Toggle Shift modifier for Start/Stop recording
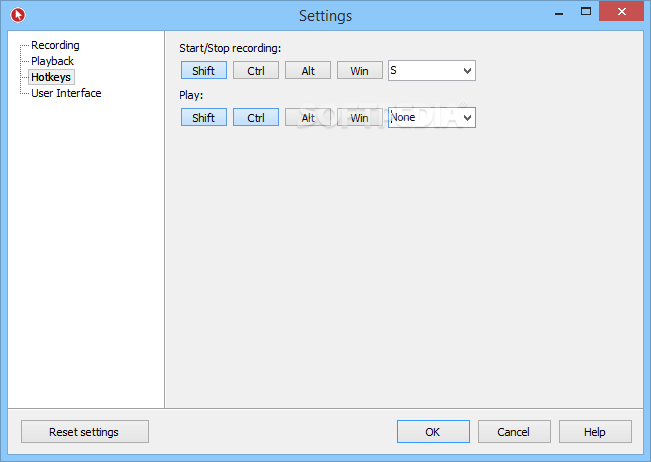The height and width of the screenshot is (462, 651). [x=204, y=71]
